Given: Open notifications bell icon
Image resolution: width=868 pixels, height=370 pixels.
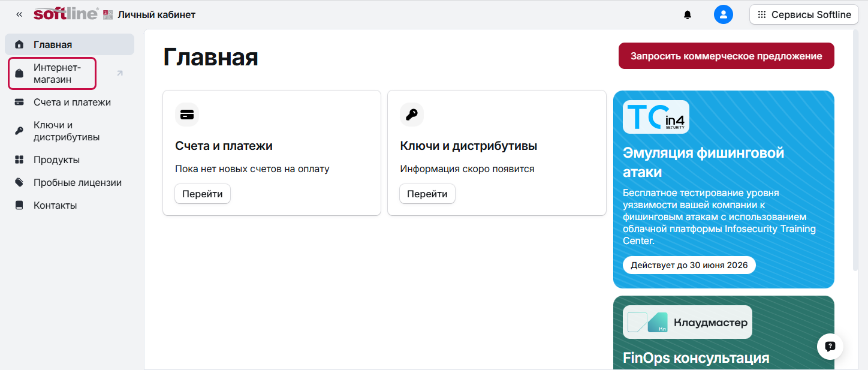Looking at the screenshot, I should [x=688, y=15].
